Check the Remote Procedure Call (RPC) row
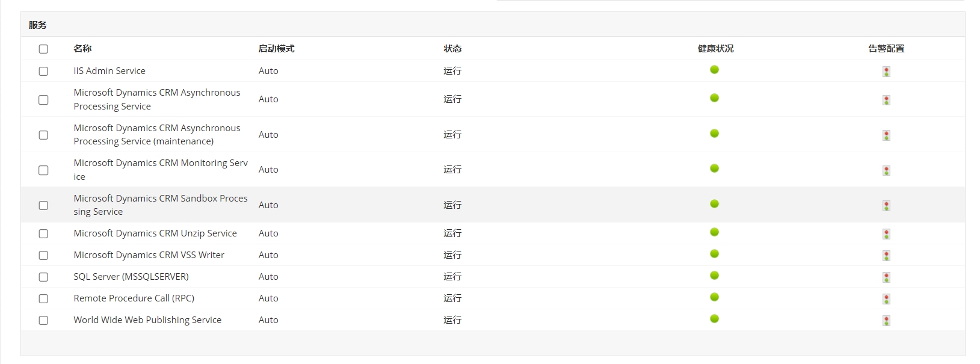This screenshot has width=980, height=364. 43,298
